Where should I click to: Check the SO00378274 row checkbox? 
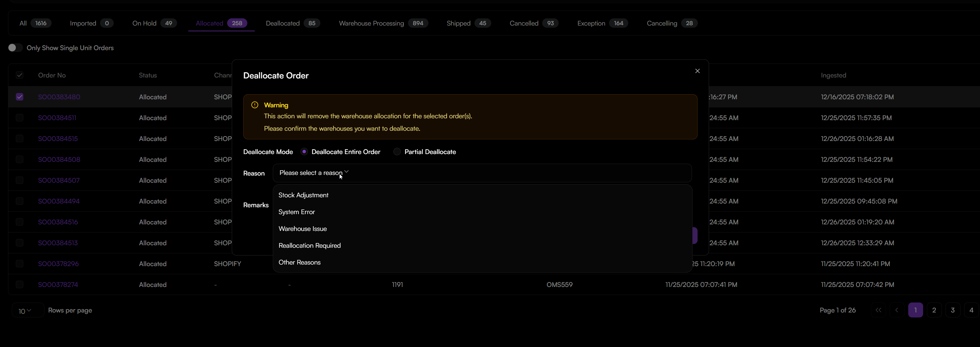pyautogui.click(x=19, y=284)
